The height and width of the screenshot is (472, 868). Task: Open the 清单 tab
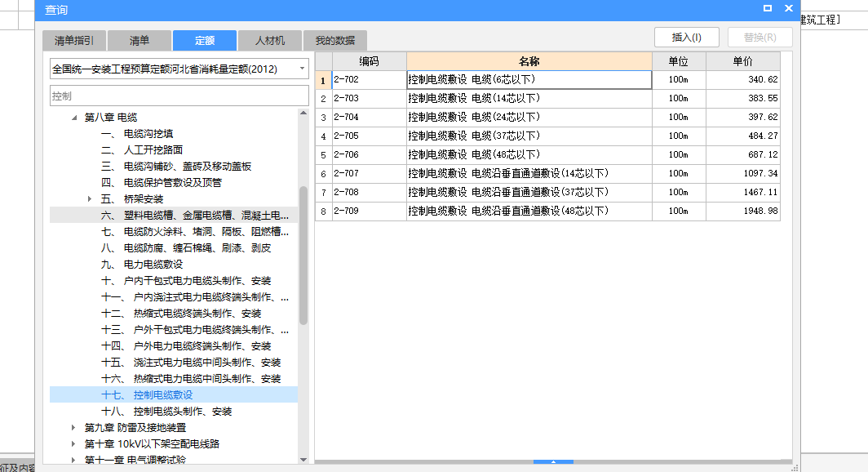click(139, 41)
